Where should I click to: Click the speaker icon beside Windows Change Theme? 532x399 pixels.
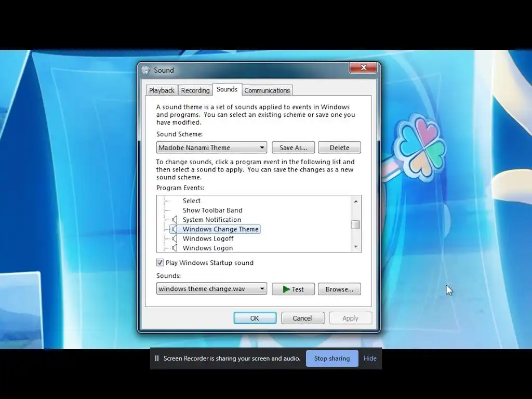(x=175, y=229)
